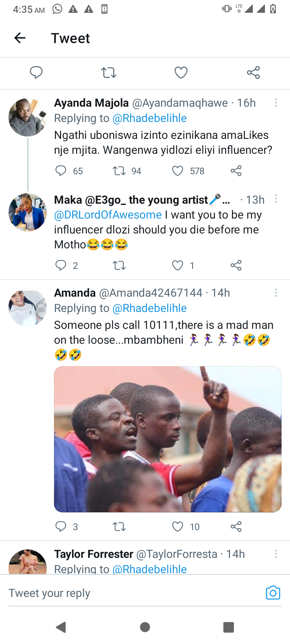Viewport: 290px width, 644px height.
Task: Share Maka's tweet using its share icon
Action: 236,265
